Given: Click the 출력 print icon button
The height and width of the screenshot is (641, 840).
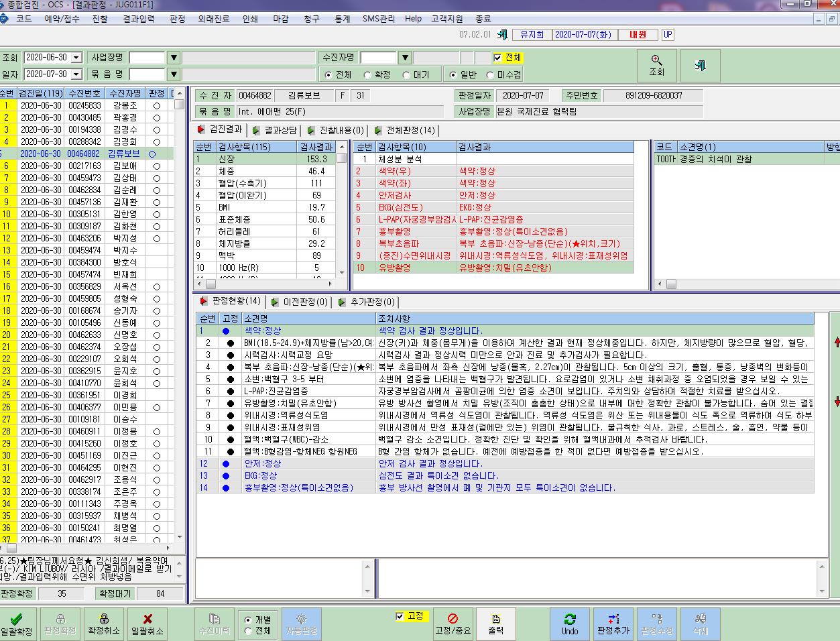Looking at the screenshot, I should coord(496,624).
